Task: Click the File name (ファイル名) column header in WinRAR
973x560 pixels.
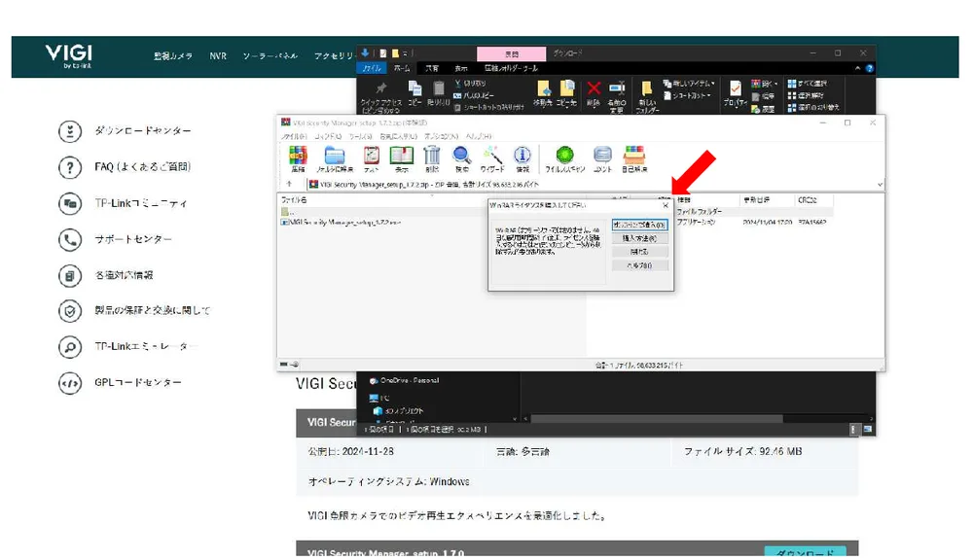Action: [294, 199]
